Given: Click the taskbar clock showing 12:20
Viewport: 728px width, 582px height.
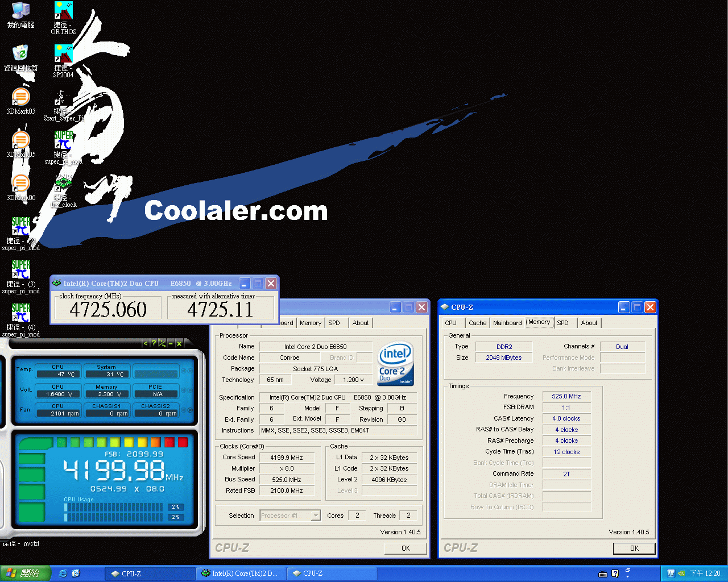Looking at the screenshot, I should pyautogui.click(x=705, y=573).
